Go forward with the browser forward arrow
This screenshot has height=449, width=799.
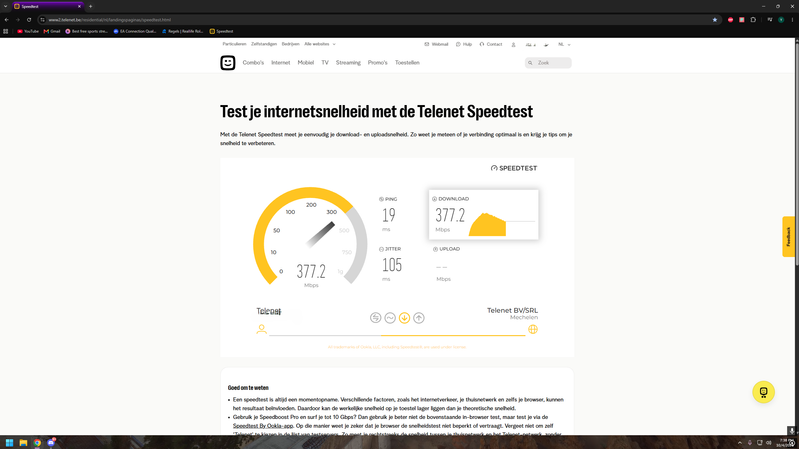click(17, 20)
